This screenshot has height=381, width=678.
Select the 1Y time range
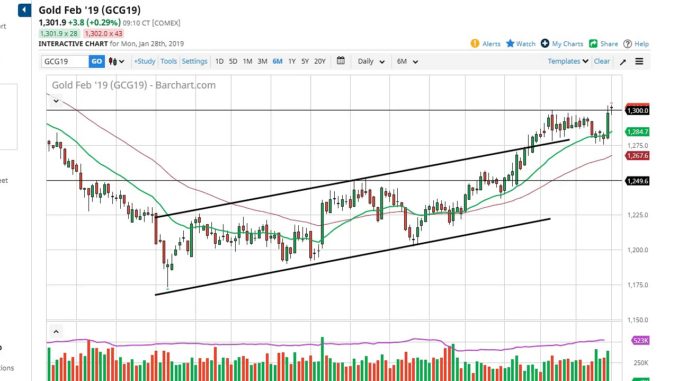click(x=292, y=61)
